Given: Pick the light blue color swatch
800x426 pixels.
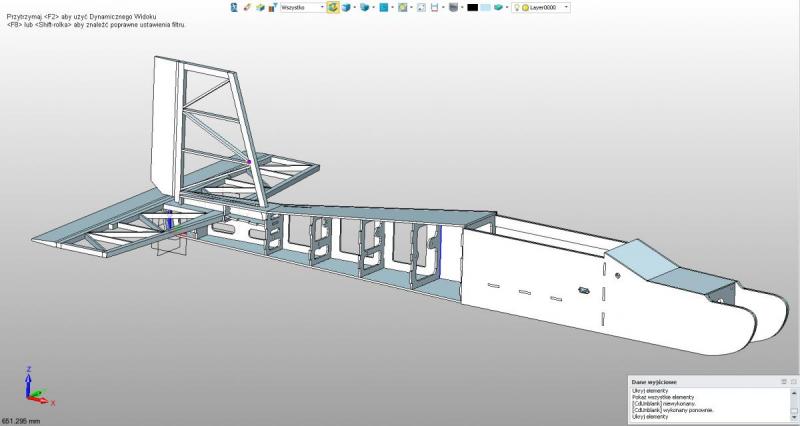Looking at the screenshot, I should (486, 7).
